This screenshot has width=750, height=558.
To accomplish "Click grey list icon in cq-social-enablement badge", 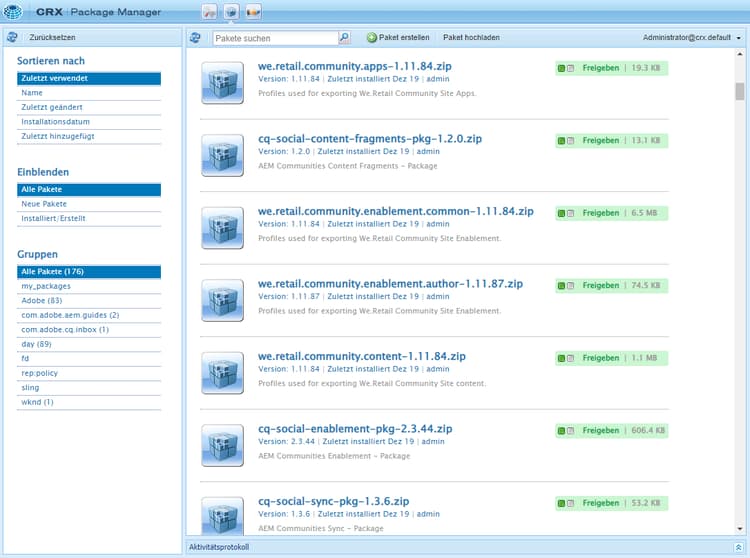I will coord(570,431).
